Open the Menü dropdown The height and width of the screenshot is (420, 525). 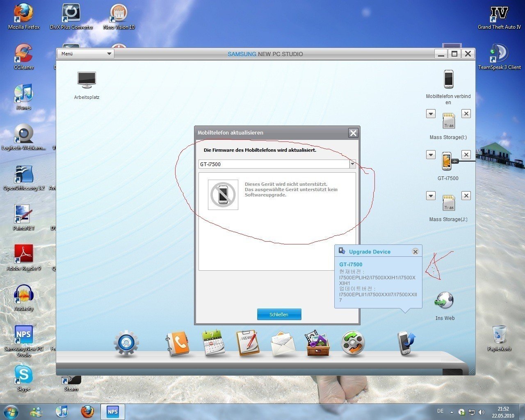pyautogui.click(x=85, y=54)
